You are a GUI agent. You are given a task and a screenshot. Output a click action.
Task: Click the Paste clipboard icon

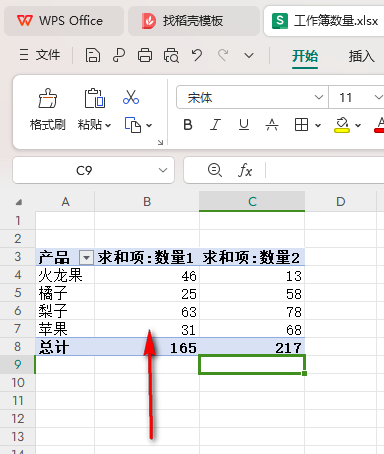pos(94,98)
